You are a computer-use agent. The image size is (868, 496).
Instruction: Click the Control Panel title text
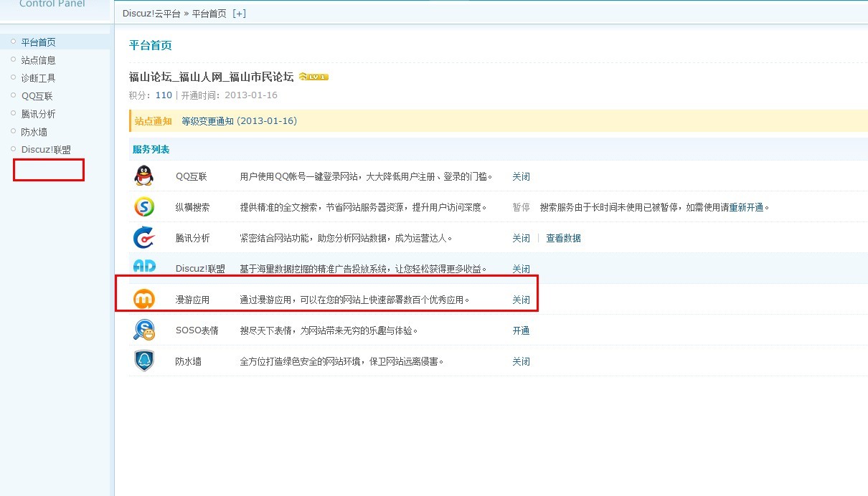point(52,4)
